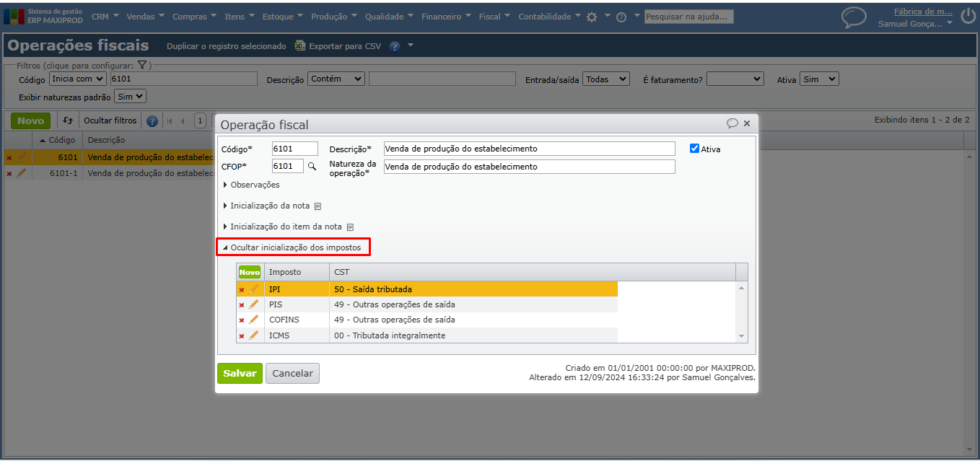
Task: Uncheck the Ativa checkbox
Action: point(694,149)
